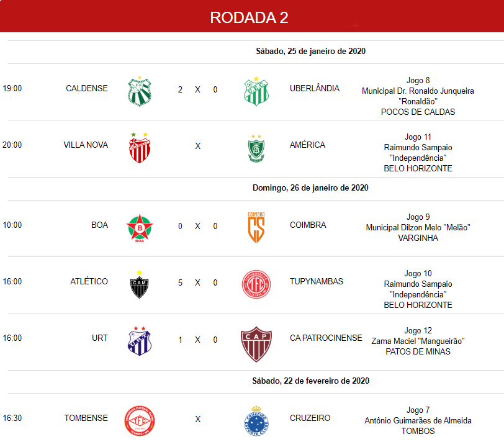Select the Domingo, 26 de janeiro date header
This screenshot has width=504, height=447.
(x=310, y=188)
